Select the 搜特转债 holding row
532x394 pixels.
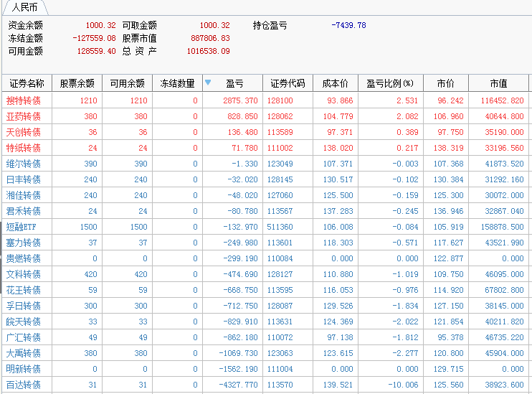24,100
